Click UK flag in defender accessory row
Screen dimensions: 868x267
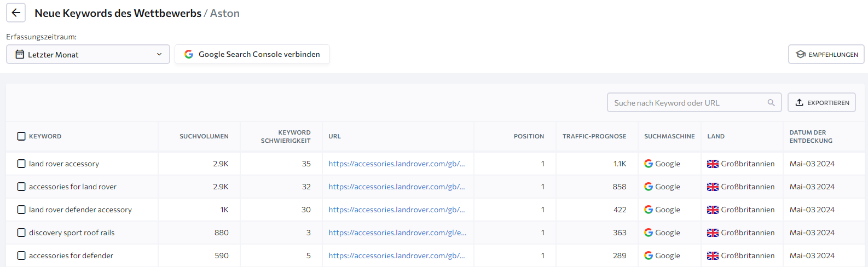pos(713,210)
